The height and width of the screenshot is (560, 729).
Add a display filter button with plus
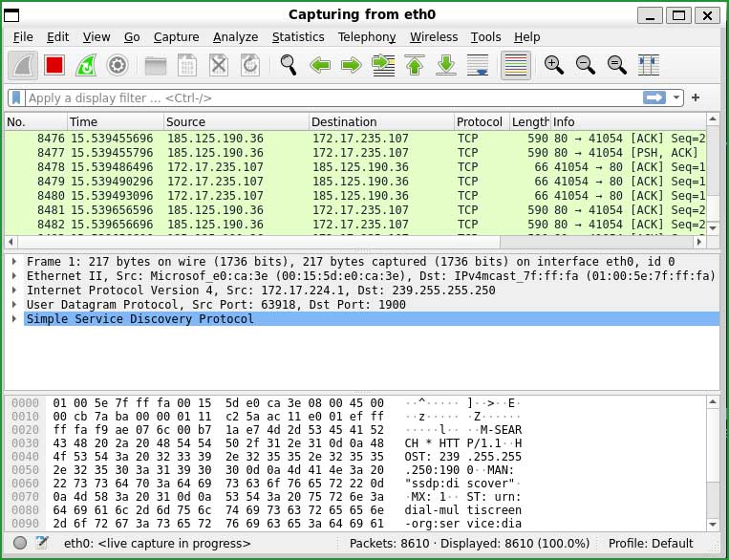pos(696,97)
